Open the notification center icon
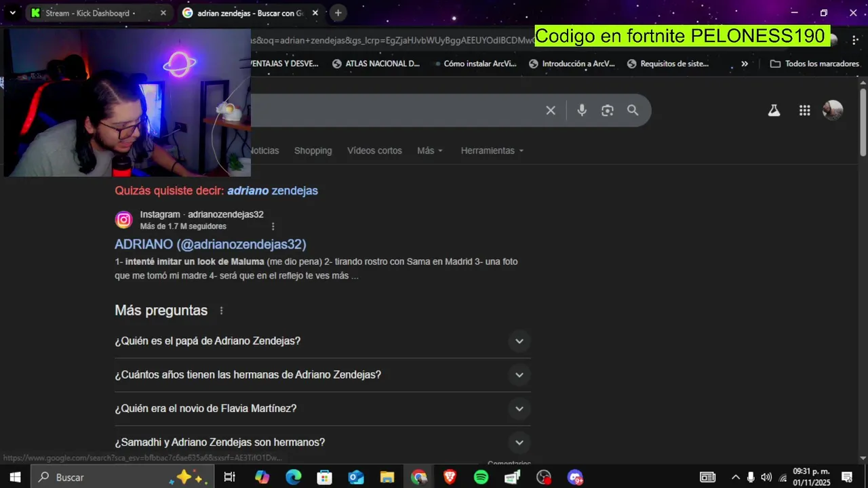This screenshot has width=868, height=488. [x=847, y=477]
